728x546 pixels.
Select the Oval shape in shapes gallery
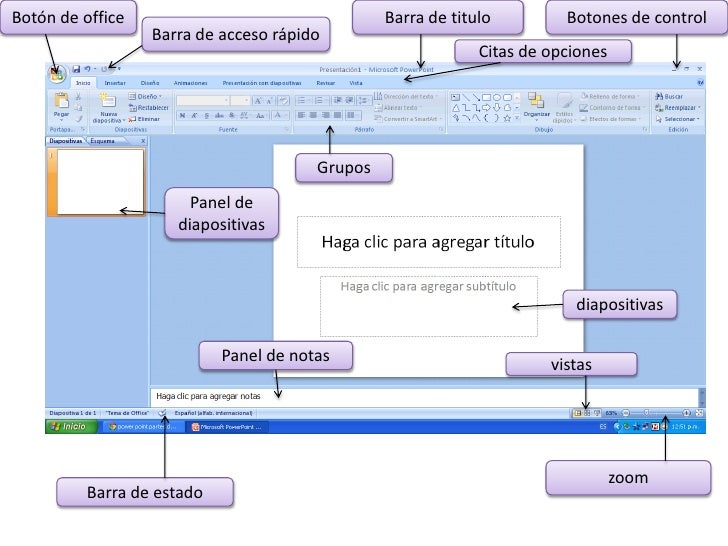(497, 98)
